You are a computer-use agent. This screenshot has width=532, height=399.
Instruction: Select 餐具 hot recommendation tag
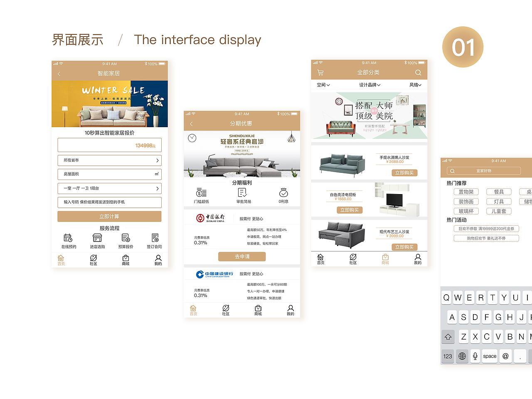[x=499, y=192]
